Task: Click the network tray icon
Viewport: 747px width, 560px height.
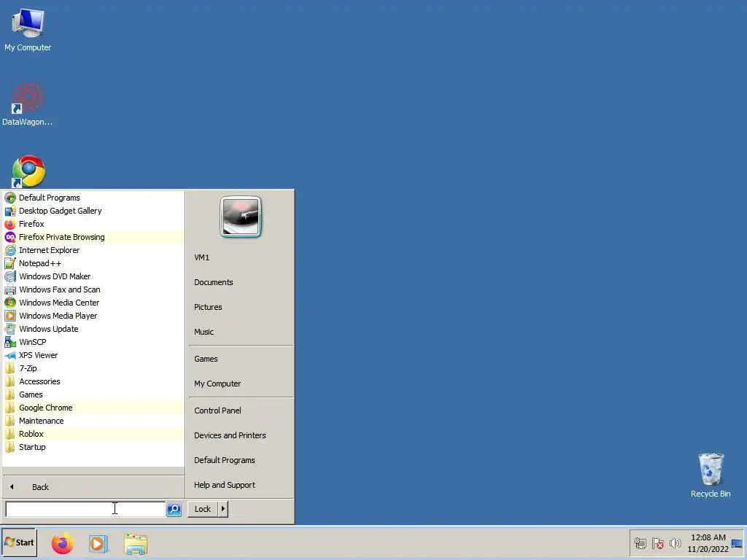Action: tap(640, 542)
